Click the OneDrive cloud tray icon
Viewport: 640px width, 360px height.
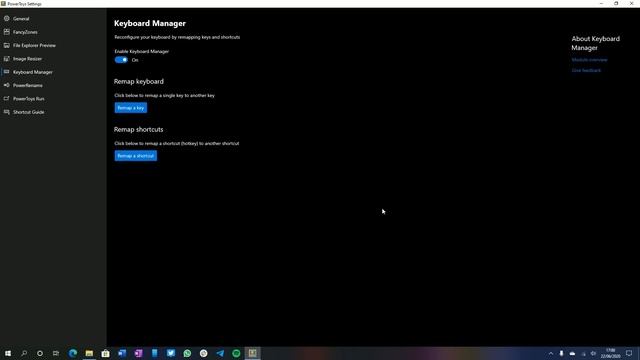pos(572,353)
